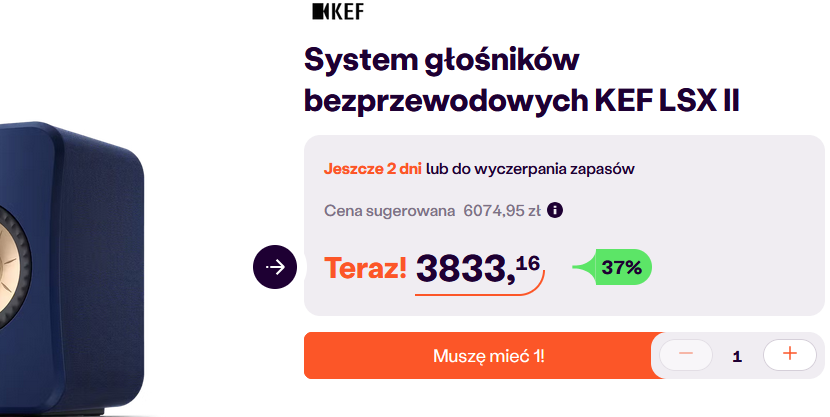The image size is (830, 417).
Task: Click the KEF brand logo
Action: [338, 12]
